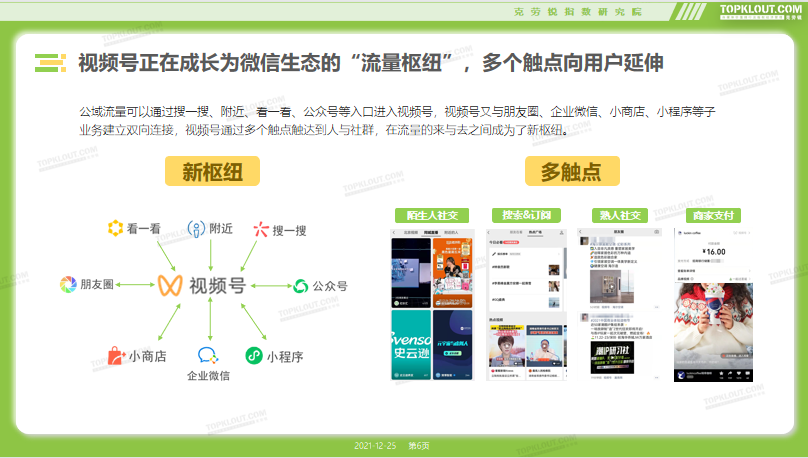Click the red 搜一搜 icon

tap(261, 229)
